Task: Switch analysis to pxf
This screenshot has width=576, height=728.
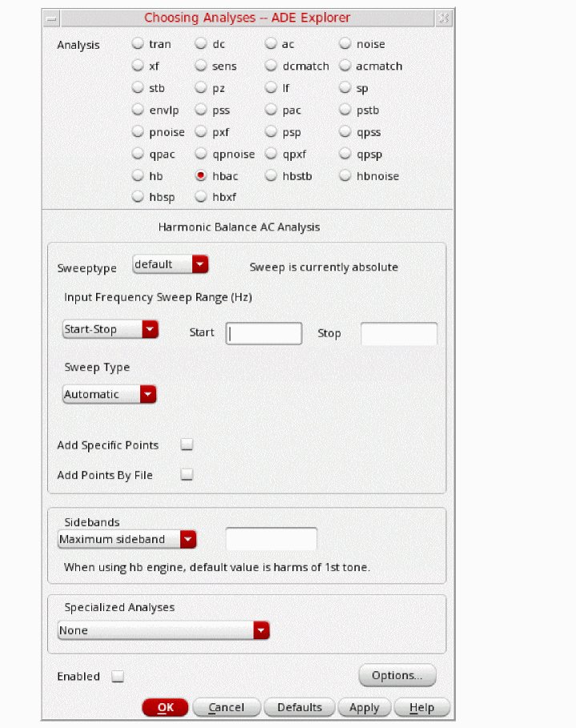Action: click(x=200, y=132)
